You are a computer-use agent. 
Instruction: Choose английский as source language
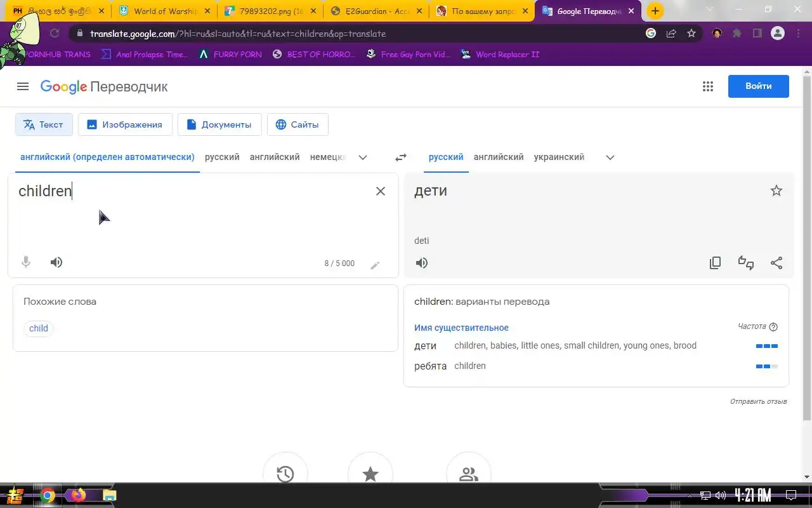tap(275, 157)
